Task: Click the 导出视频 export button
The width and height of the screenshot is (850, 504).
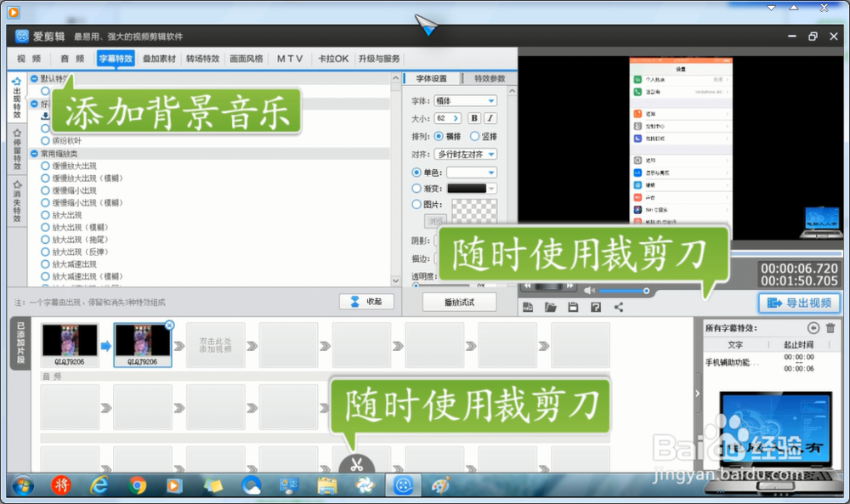Action: point(799,303)
